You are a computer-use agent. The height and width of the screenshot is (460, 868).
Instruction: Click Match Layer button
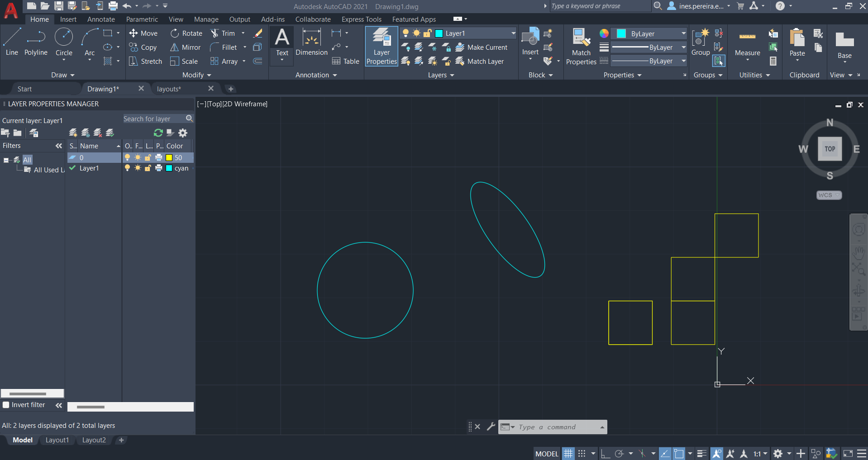[x=480, y=62]
